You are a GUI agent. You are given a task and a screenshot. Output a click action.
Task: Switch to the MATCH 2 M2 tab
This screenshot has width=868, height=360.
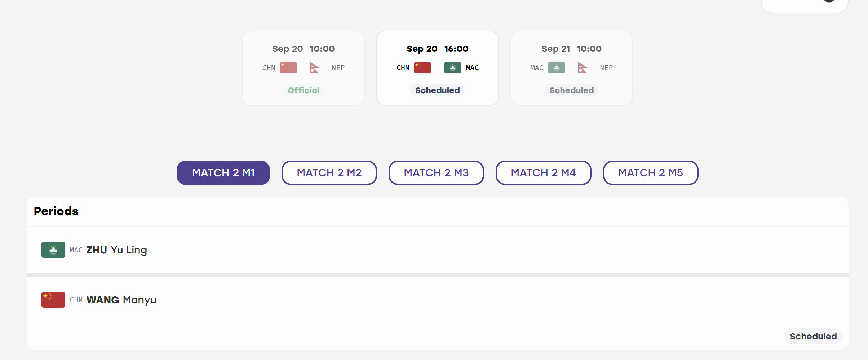pos(329,173)
